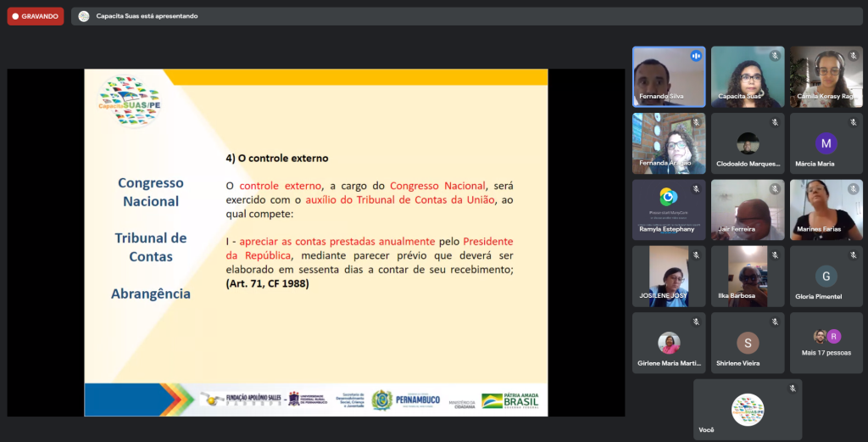The image size is (868, 442).
Task: Click the Girlene Maria participant avatar
Action: coord(669,343)
